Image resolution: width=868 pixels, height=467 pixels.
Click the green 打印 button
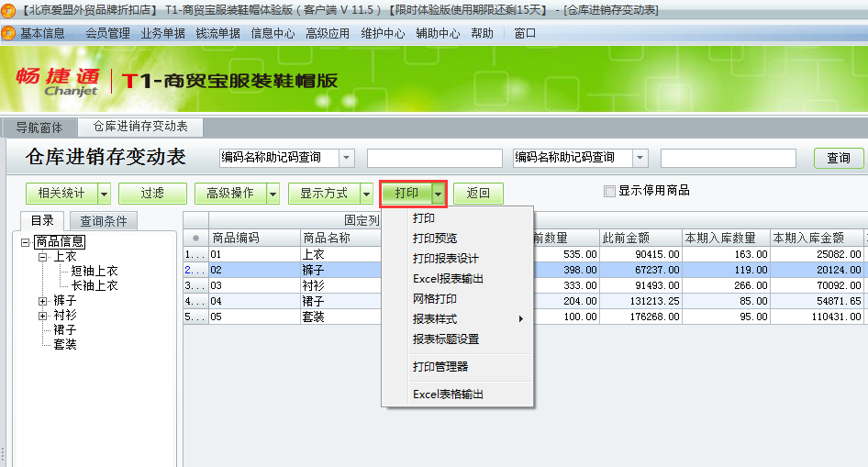406,193
